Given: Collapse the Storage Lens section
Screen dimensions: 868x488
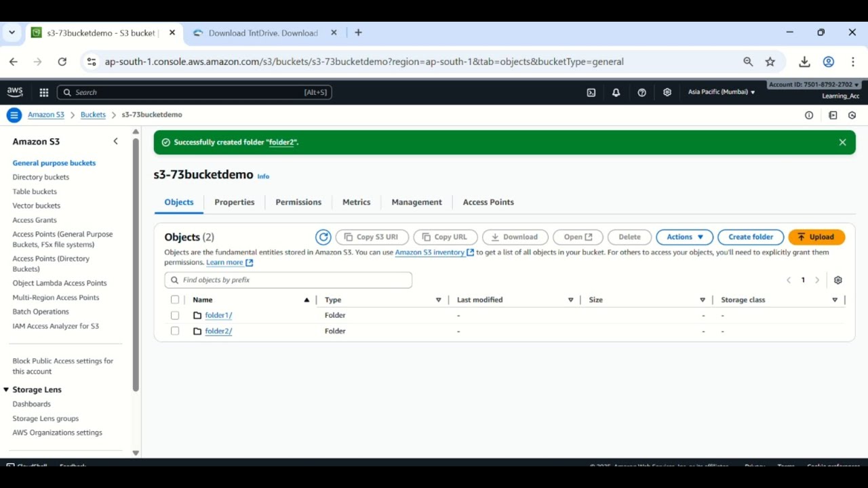Looking at the screenshot, I should [x=6, y=390].
